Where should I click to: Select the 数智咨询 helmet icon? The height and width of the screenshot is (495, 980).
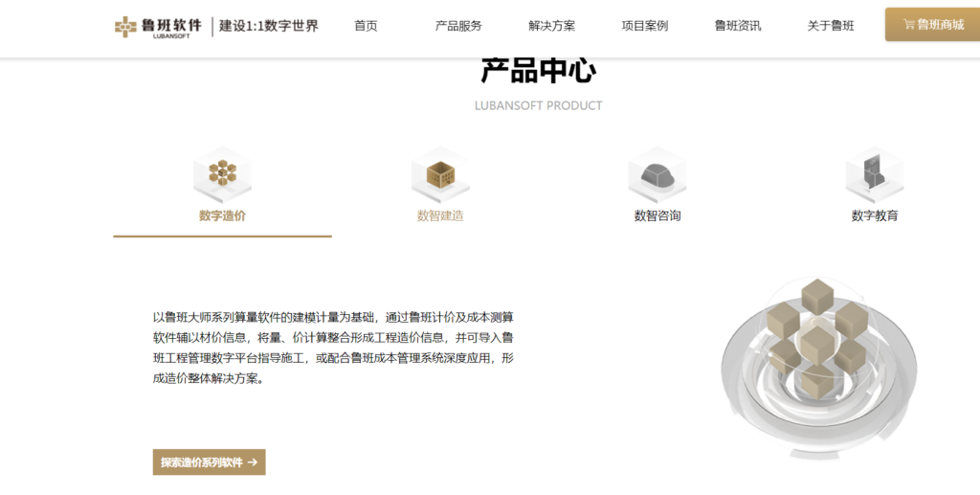[657, 173]
